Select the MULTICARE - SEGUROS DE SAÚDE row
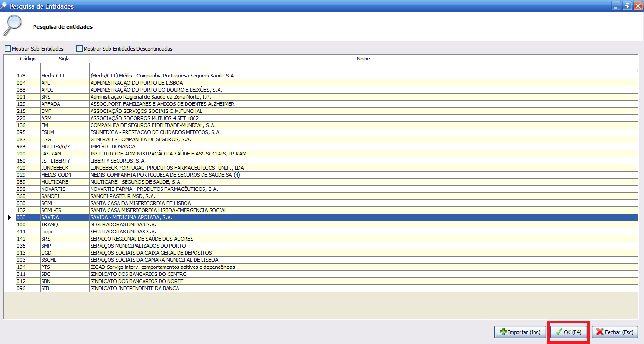 136,182
